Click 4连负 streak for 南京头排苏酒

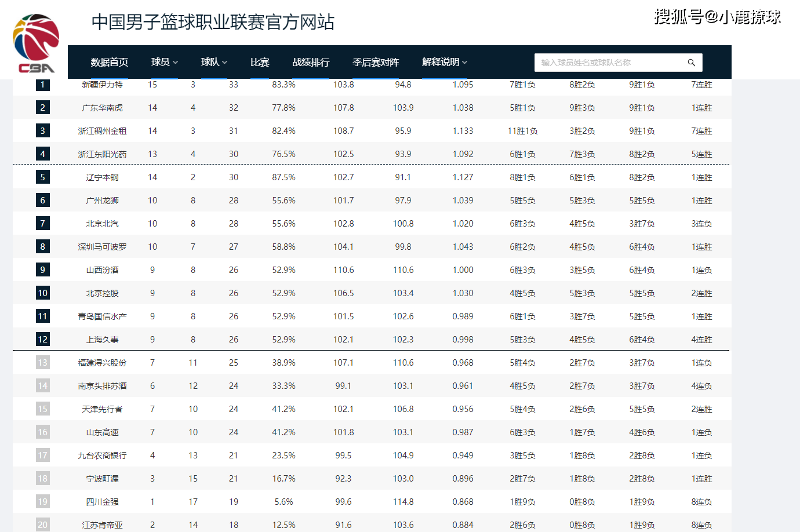(701, 386)
